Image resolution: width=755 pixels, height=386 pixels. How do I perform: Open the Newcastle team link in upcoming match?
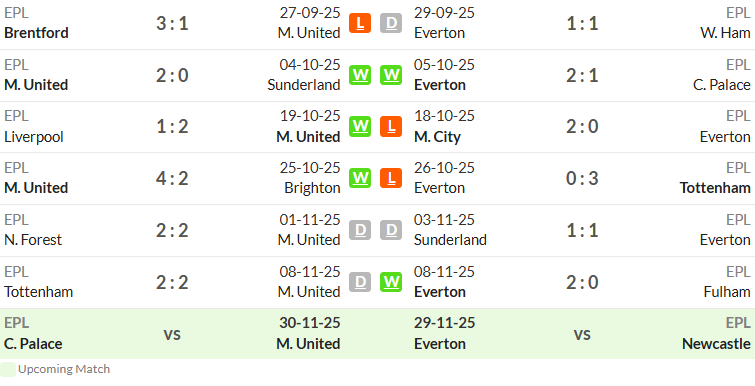716,344
